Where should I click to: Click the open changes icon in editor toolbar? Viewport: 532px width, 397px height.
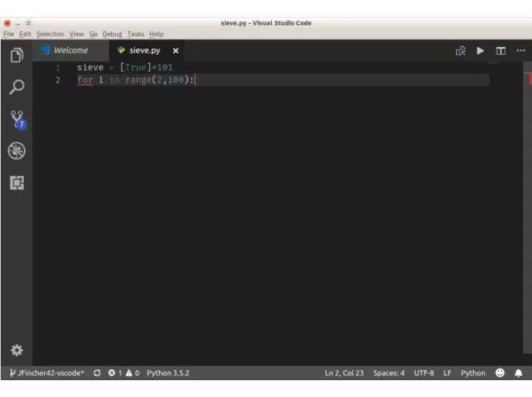(x=460, y=51)
